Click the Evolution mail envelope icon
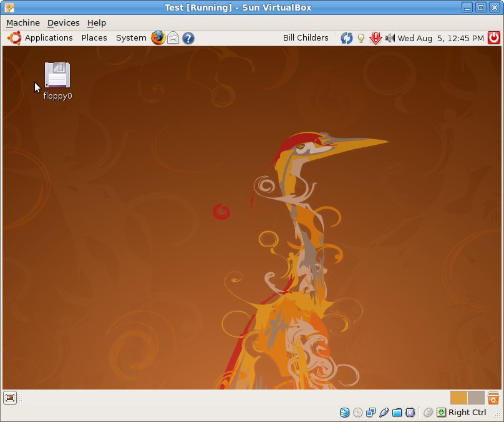The width and height of the screenshot is (504, 422). point(173,38)
